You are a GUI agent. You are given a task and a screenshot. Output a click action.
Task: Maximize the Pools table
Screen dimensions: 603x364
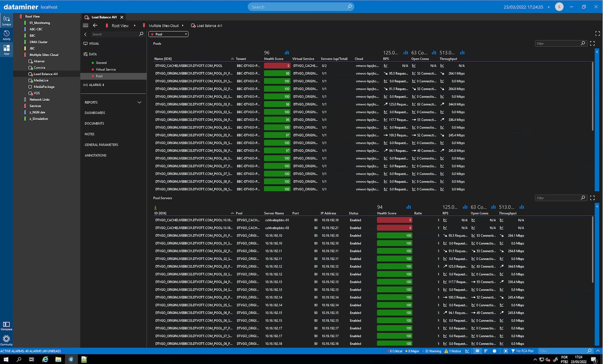[x=592, y=44]
